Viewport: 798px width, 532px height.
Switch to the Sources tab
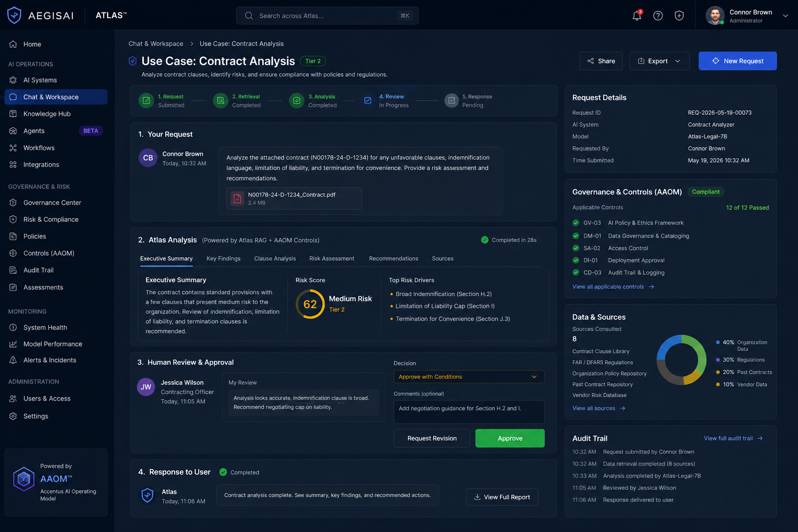click(x=443, y=259)
